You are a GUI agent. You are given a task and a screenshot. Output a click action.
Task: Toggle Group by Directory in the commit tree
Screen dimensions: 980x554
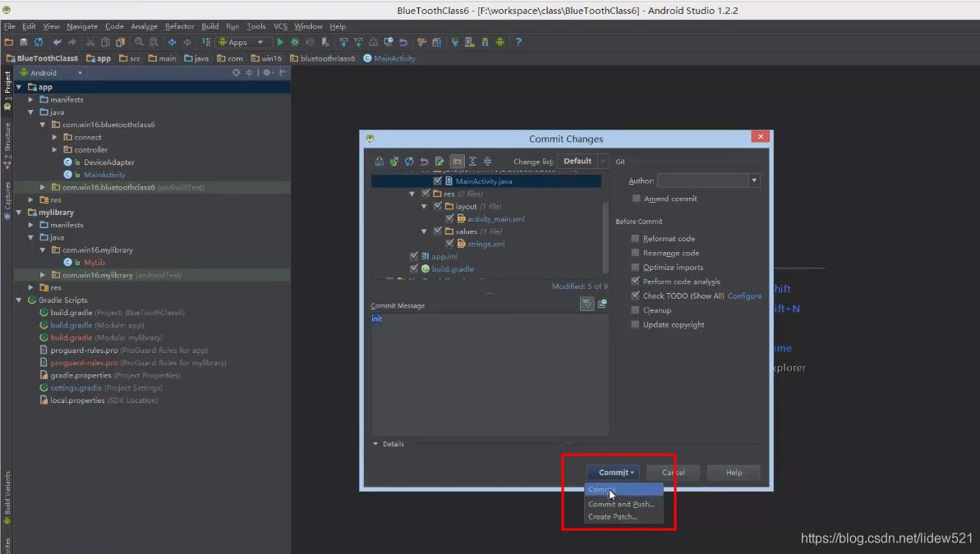(x=456, y=161)
